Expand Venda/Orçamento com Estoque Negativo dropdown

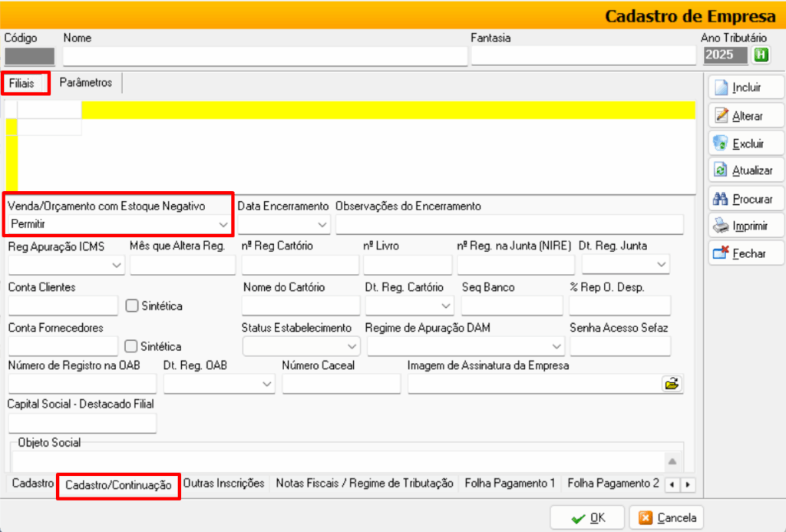[223, 225]
